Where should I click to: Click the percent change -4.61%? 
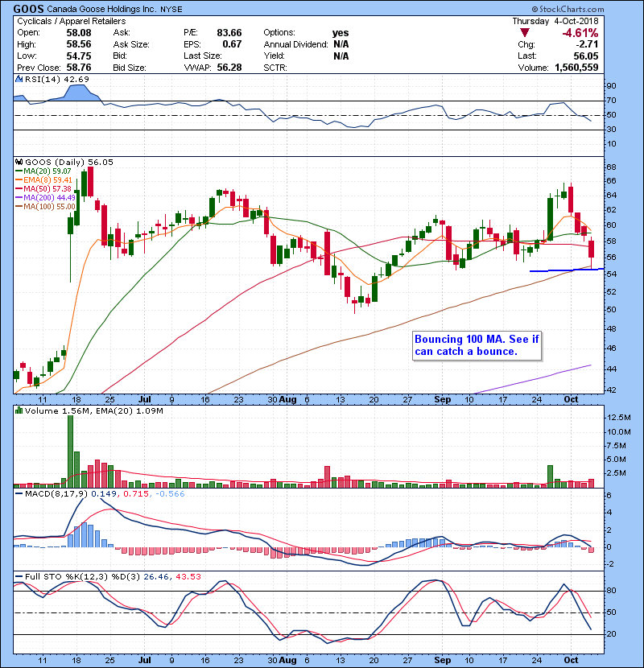580,33
